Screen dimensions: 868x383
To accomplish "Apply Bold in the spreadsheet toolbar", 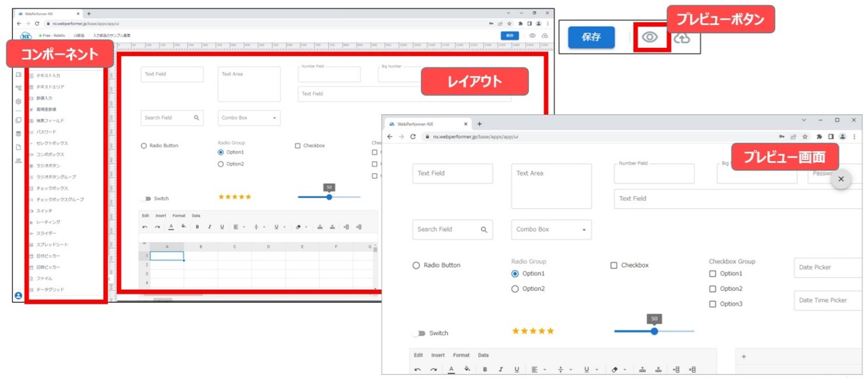I will point(485,369).
